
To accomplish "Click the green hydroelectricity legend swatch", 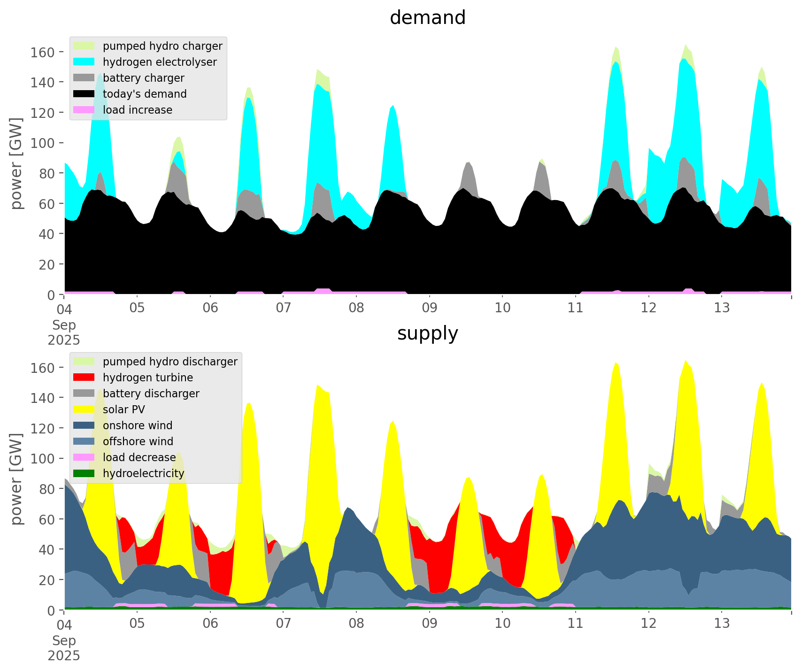I will pos(84,473).
